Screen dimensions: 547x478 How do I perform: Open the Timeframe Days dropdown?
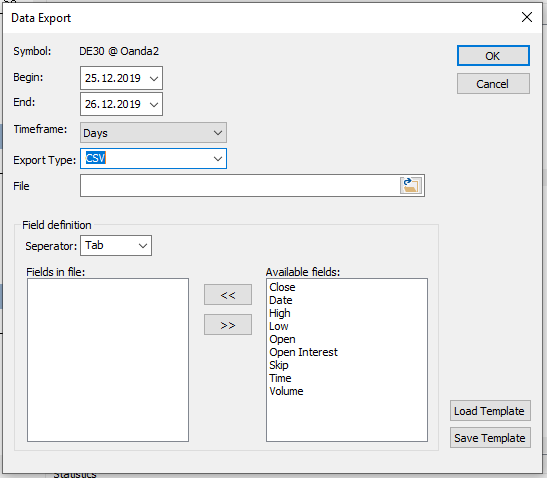coord(153,133)
